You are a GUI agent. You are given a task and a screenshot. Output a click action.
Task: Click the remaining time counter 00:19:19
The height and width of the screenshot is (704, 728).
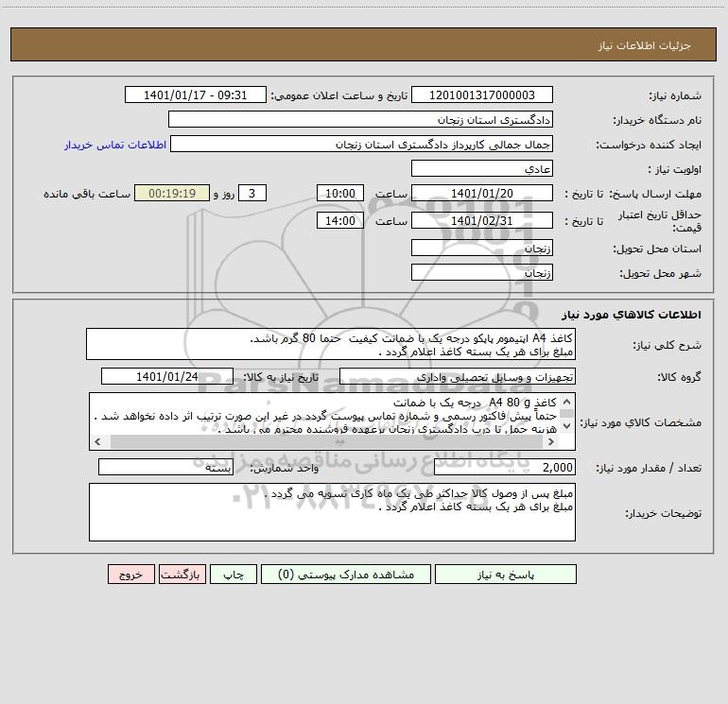pyautogui.click(x=172, y=193)
